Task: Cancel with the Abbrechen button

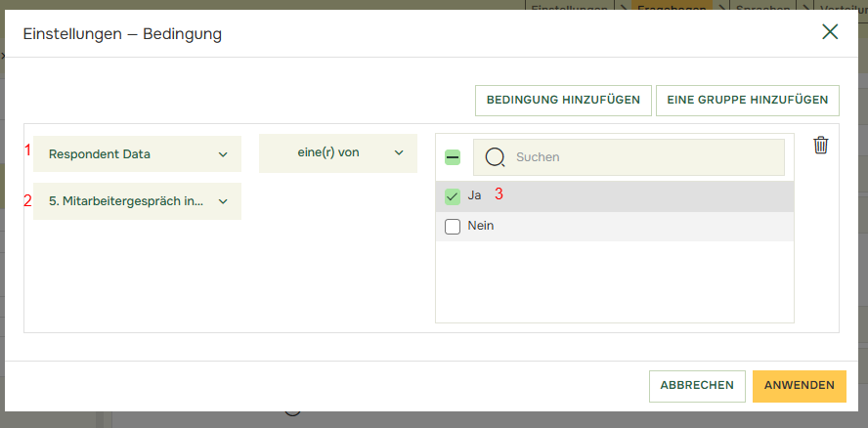Action: coord(697,386)
